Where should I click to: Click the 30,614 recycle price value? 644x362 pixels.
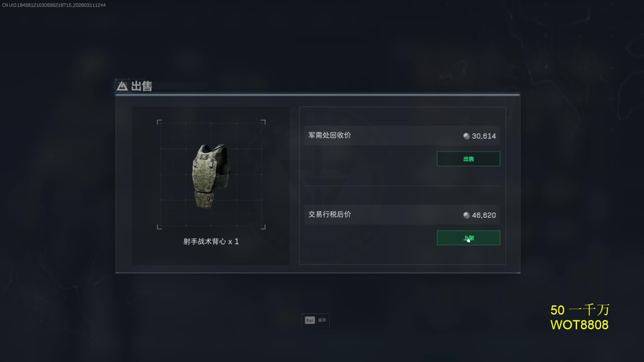coord(484,136)
